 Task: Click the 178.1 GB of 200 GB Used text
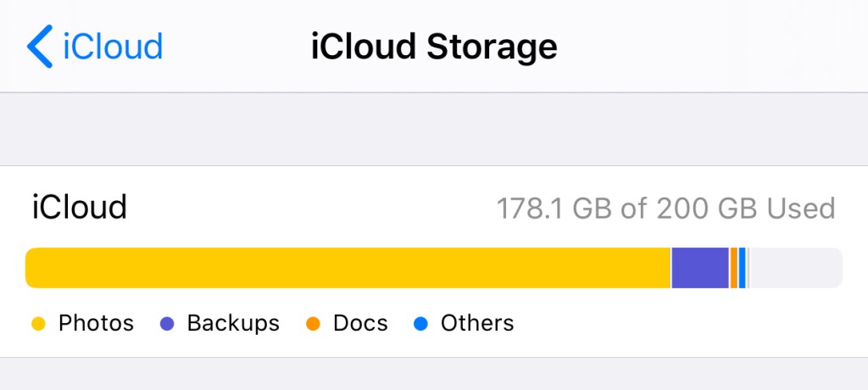coord(665,208)
